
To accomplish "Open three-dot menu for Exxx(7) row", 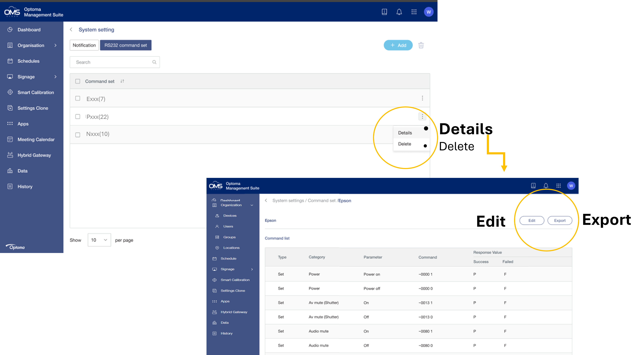I will 422,98.
